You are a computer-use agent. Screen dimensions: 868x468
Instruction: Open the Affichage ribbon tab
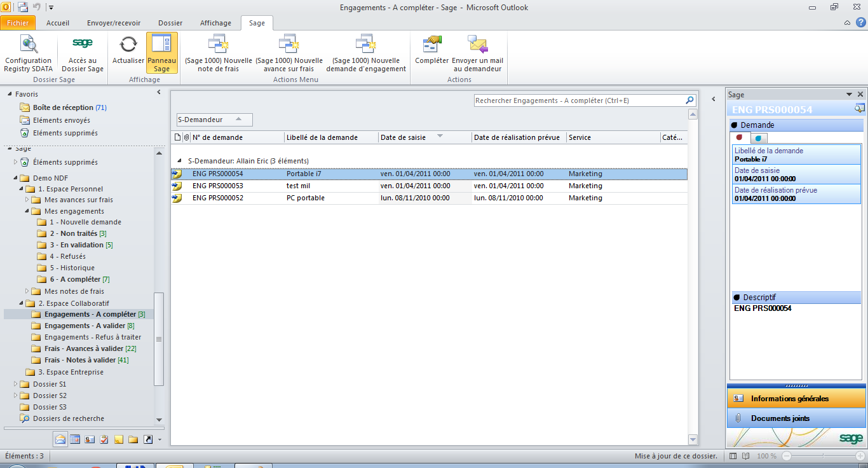tap(216, 23)
